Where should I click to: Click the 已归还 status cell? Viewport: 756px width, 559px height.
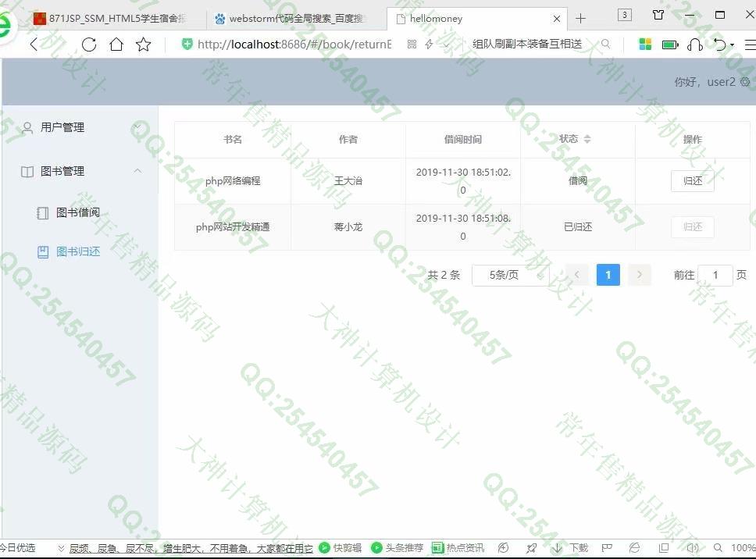pyautogui.click(x=578, y=227)
